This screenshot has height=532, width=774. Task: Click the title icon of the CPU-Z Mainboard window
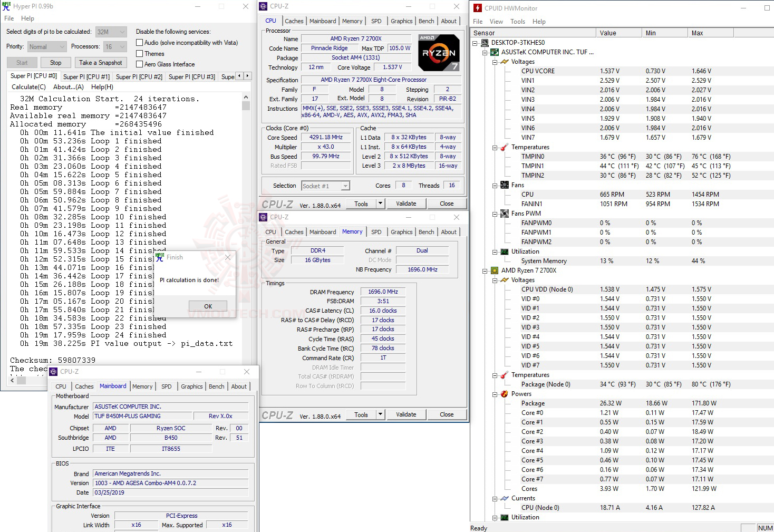tap(53, 372)
